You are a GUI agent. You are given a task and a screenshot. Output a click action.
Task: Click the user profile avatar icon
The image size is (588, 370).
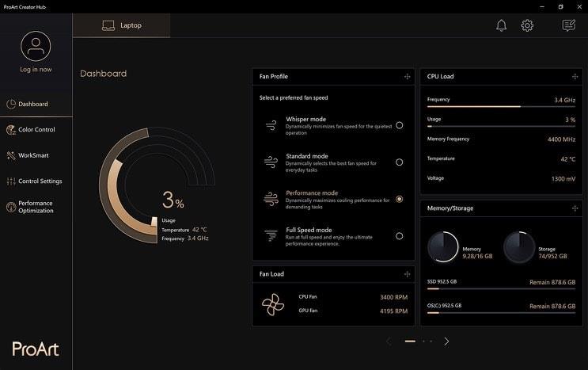36,46
